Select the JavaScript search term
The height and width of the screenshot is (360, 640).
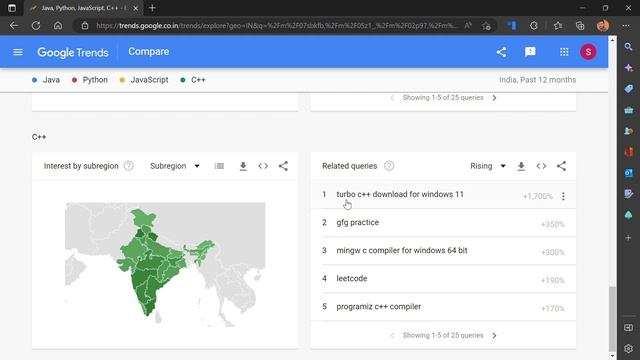[x=144, y=80]
